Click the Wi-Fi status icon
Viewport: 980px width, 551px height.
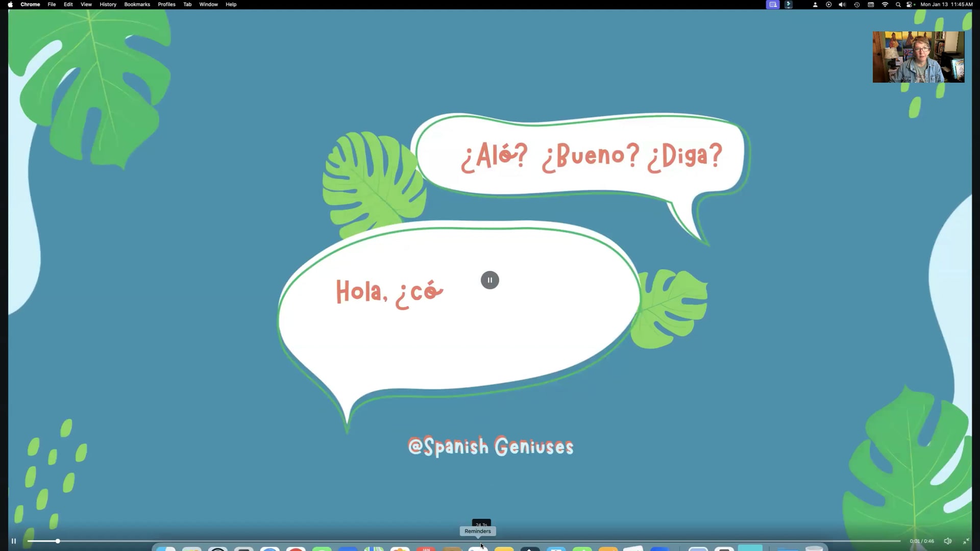pos(885,5)
